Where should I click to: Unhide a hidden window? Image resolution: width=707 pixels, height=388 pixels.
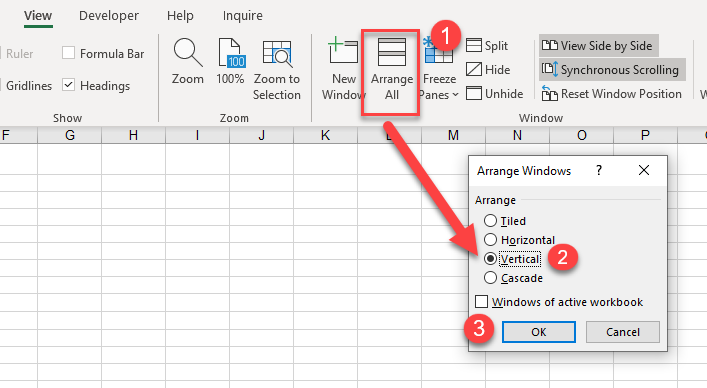pyautogui.click(x=495, y=94)
